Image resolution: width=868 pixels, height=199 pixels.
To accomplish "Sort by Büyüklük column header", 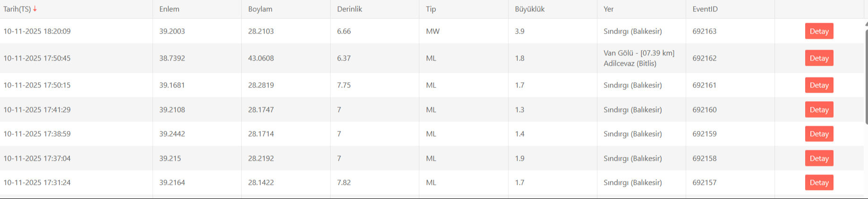I will point(529,9).
